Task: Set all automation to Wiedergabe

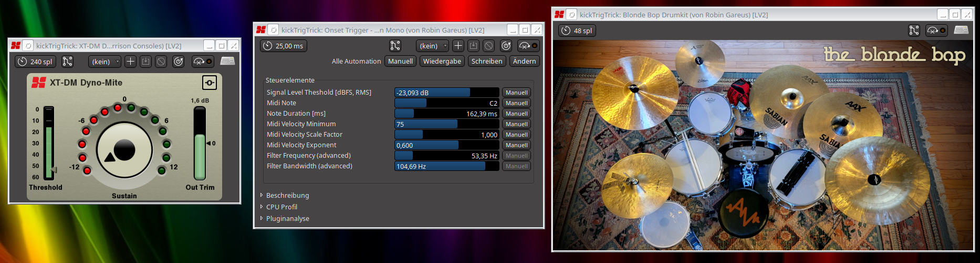Action: pyautogui.click(x=442, y=61)
